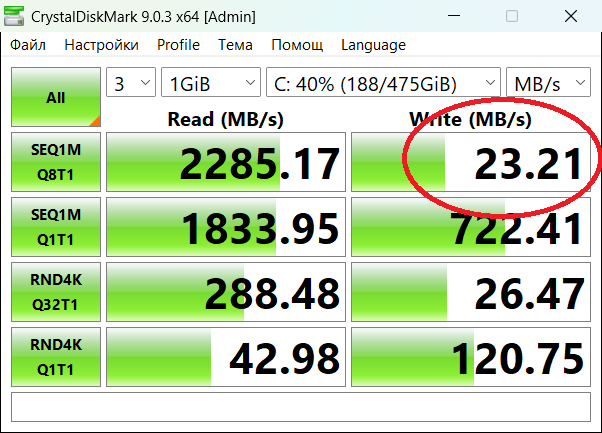Click the 2285.17 read result
Screen dimensions: 602x433
(x=226, y=162)
